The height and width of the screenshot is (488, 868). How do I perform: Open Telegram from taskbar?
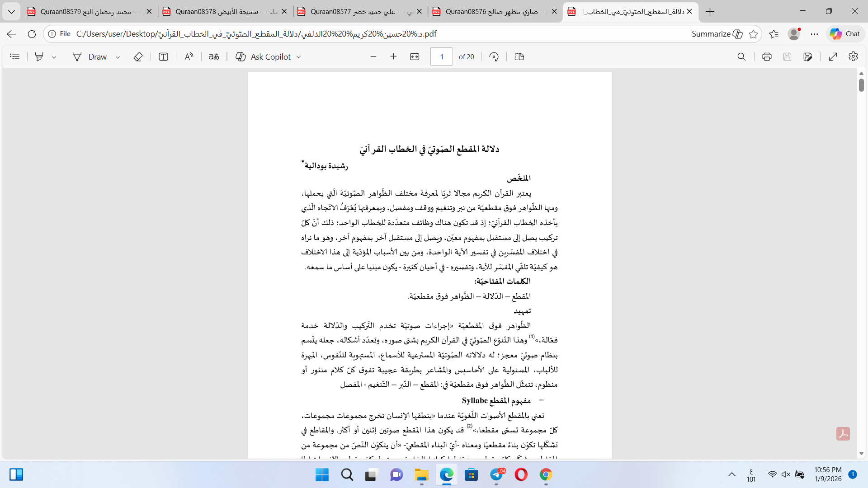point(497,474)
